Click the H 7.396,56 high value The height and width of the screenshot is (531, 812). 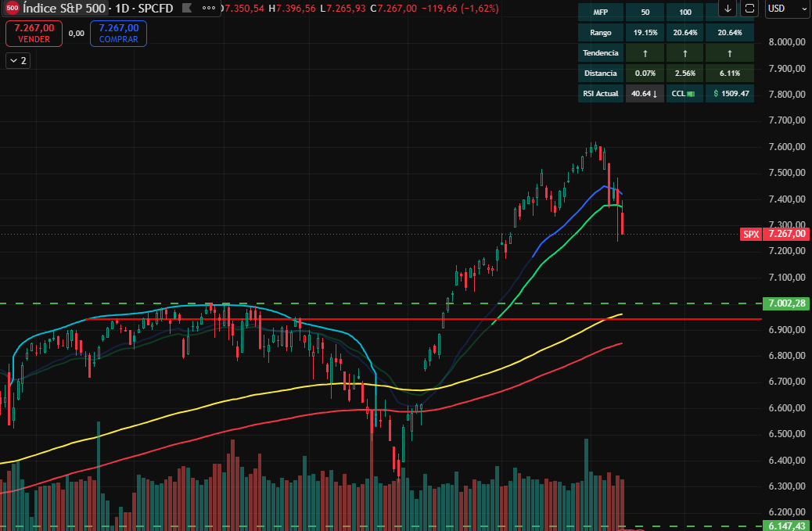[x=290, y=9]
